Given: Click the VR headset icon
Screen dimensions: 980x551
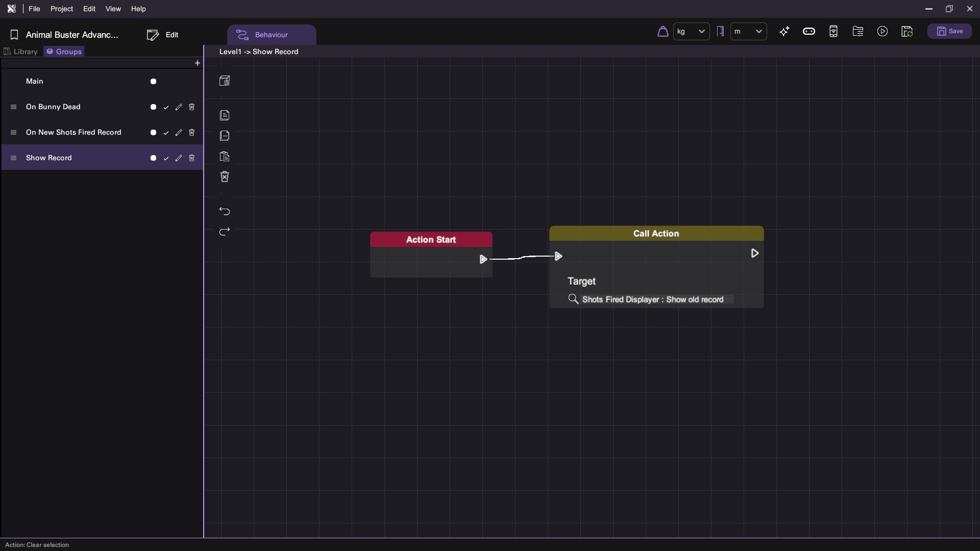Looking at the screenshot, I should click(809, 32).
